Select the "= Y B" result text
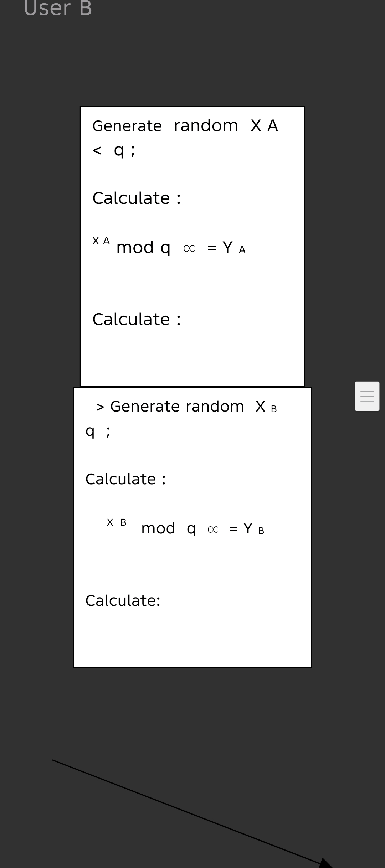The height and width of the screenshot is (868, 385). (x=247, y=529)
